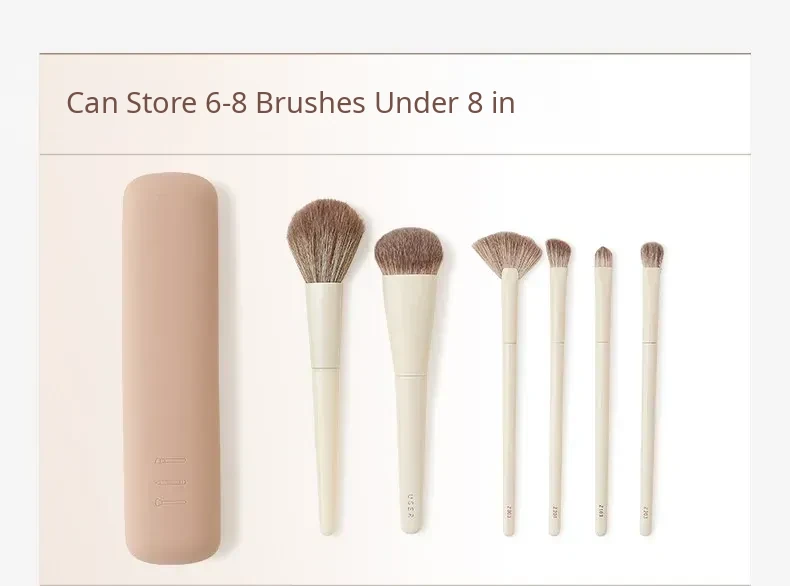Click the number label on the pencil brush handle
This screenshot has width=790, height=586.
click(601, 511)
